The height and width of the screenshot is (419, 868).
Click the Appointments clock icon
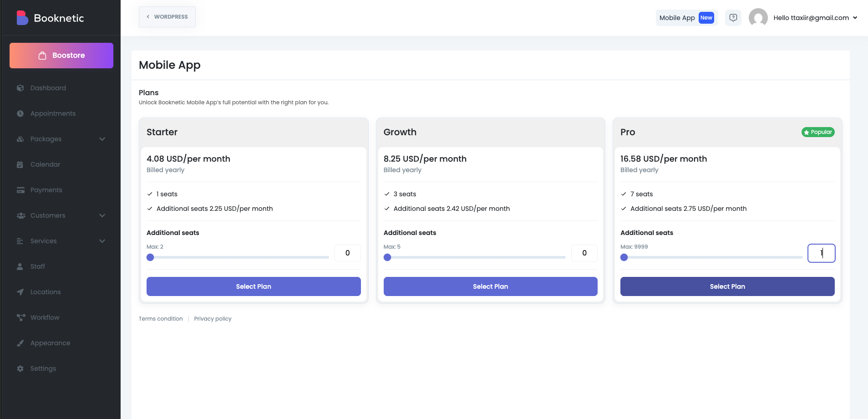point(20,113)
